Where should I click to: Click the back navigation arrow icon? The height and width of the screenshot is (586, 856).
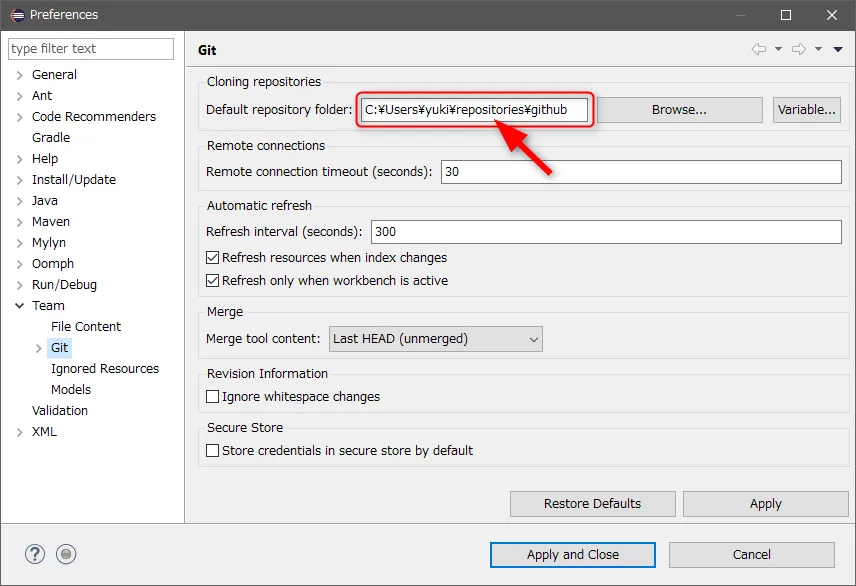coord(759,50)
